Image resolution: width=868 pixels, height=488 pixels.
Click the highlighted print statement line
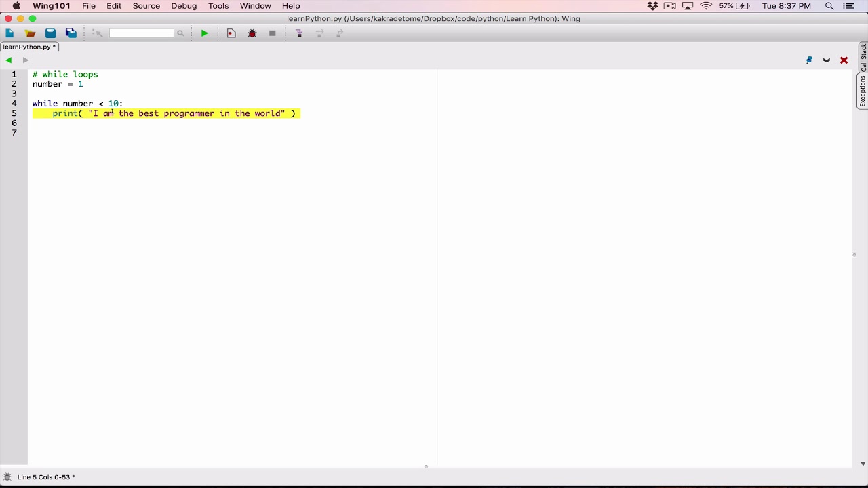pos(166,113)
